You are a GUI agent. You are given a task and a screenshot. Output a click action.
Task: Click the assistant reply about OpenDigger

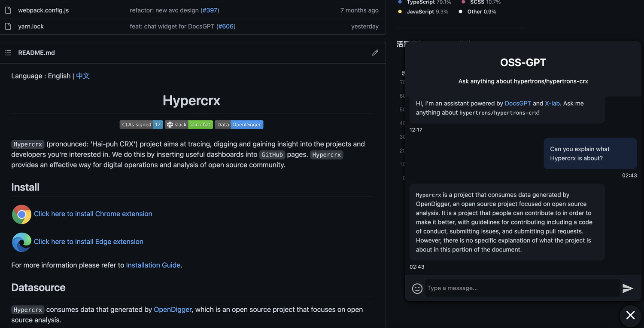[x=507, y=222]
